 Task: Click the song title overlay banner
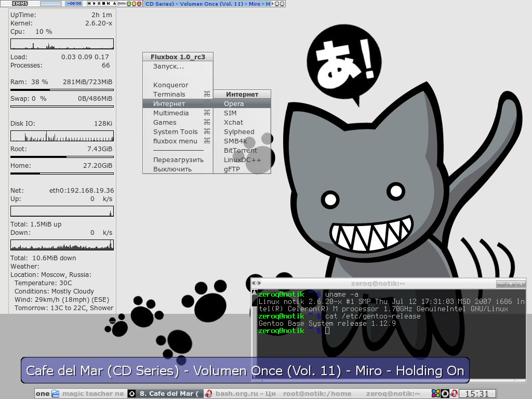[245, 370]
